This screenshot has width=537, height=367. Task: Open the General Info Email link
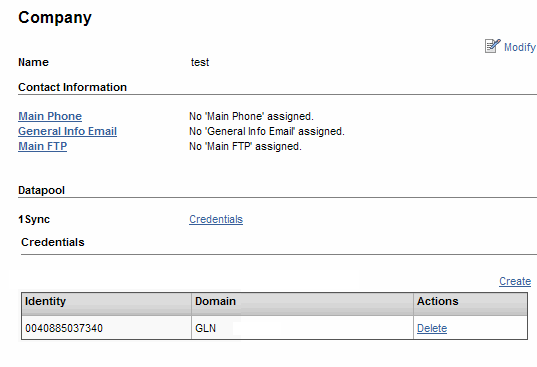tap(67, 131)
